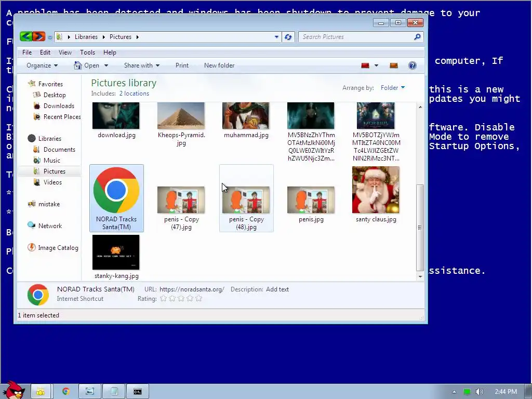
Task: Expand the Open button dropdown arrow
Action: point(106,65)
